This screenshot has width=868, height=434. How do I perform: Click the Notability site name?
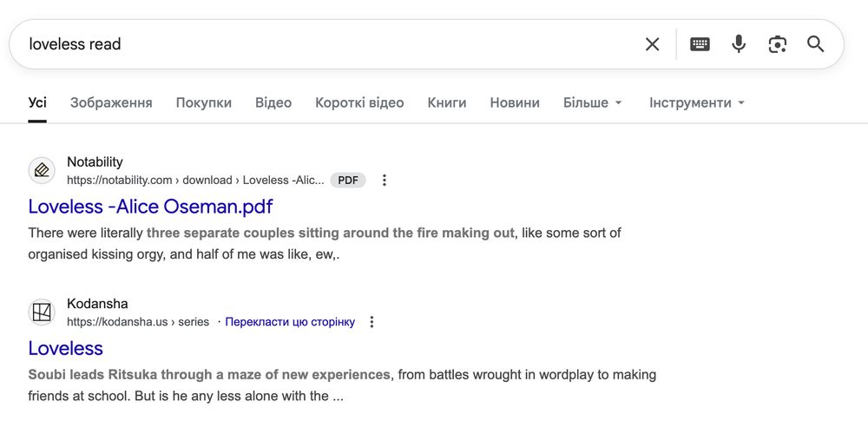coord(95,162)
